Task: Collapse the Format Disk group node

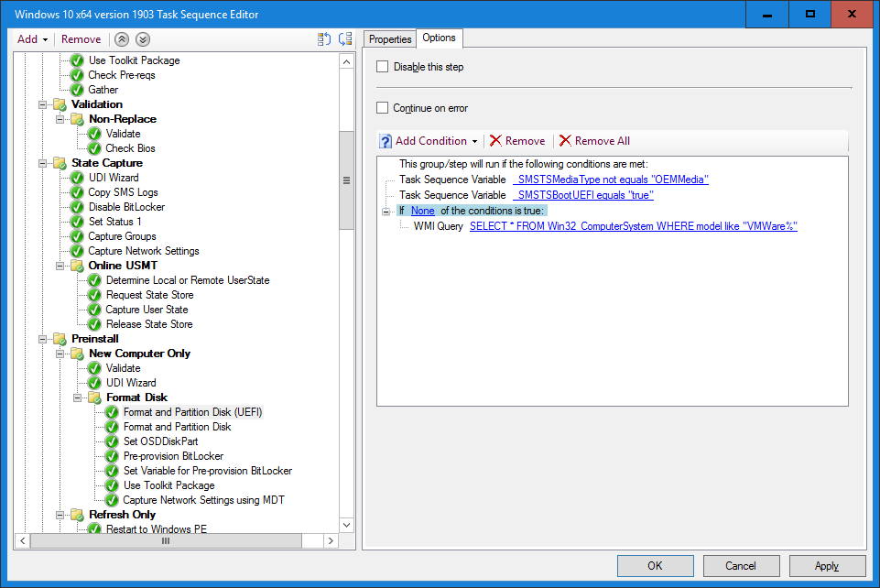Action: click(77, 397)
